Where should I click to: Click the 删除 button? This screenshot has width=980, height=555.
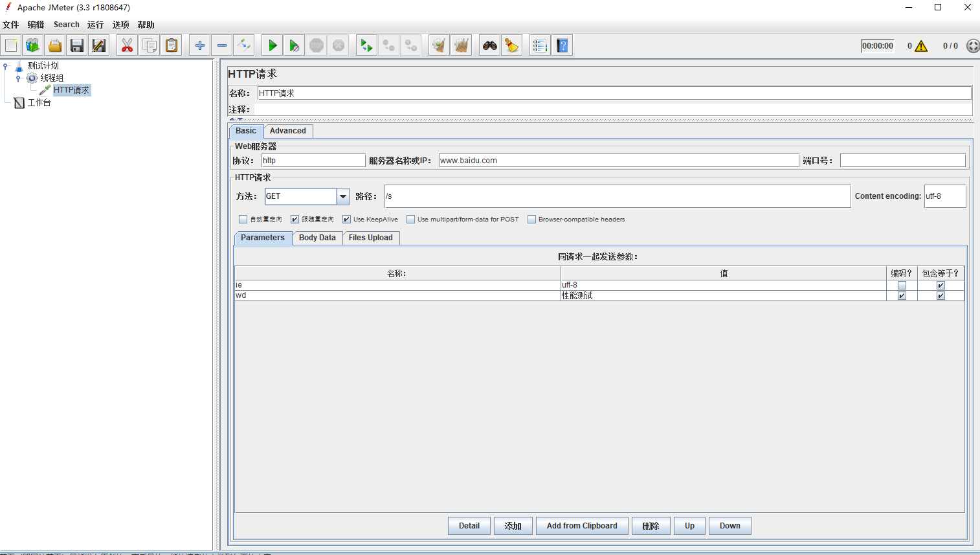pos(651,526)
